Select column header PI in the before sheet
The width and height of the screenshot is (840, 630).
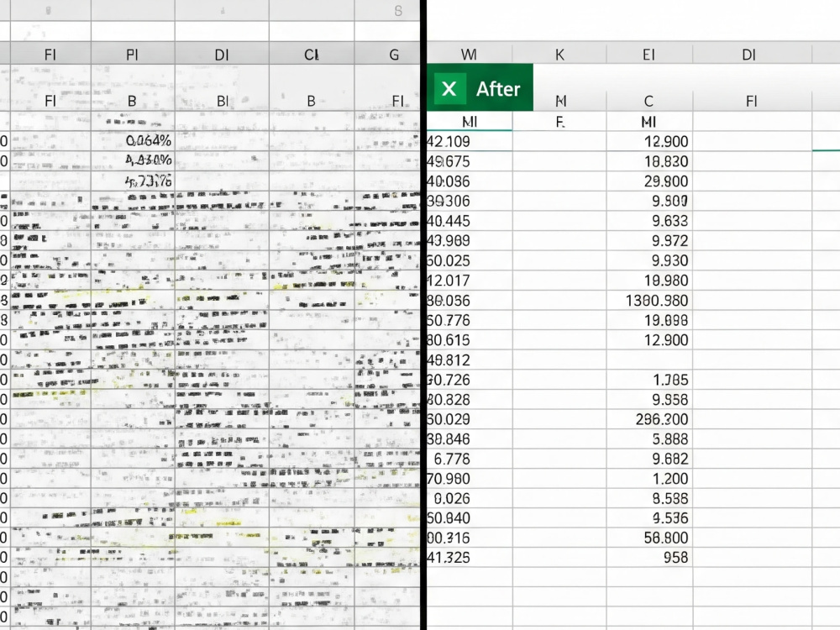click(x=133, y=55)
